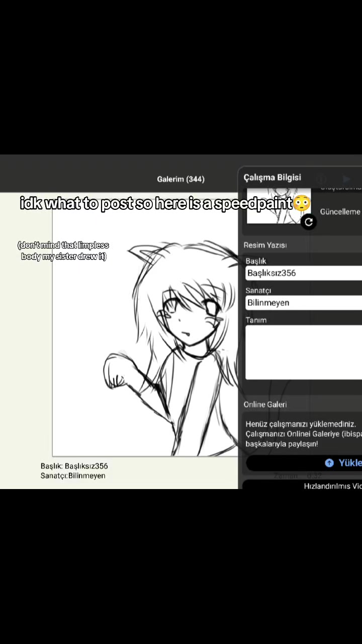362x644 pixels.
Task: Select the Sanatçı field containing Bilinmeyen
Action: 304,303
